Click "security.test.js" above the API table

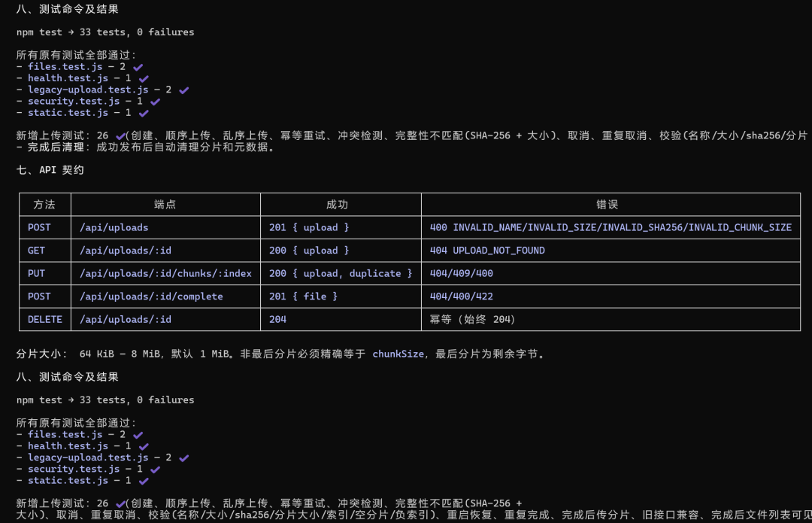(x=74, y=101)
